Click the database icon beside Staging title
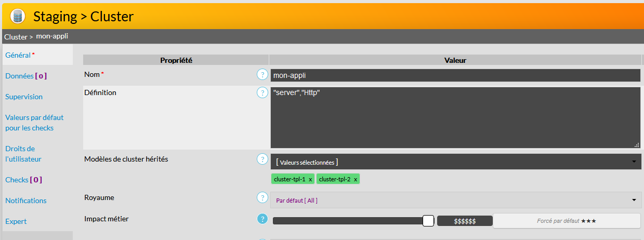This screenshot has width=644, height=240. pos(18,16)
